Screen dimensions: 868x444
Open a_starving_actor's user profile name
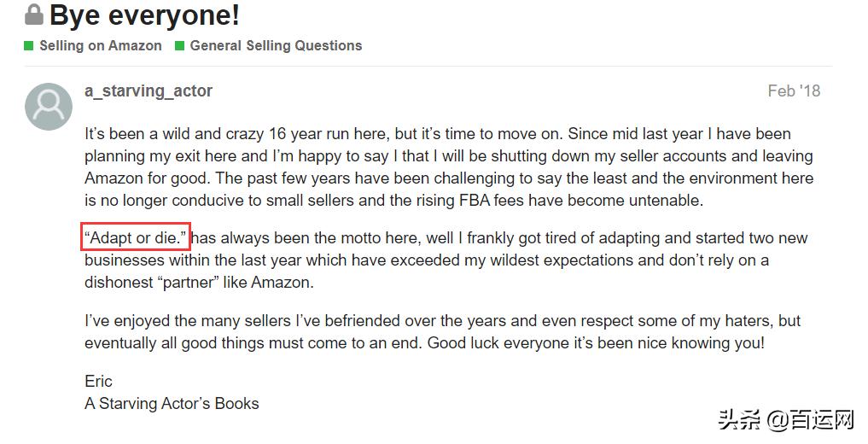point(149,91)
